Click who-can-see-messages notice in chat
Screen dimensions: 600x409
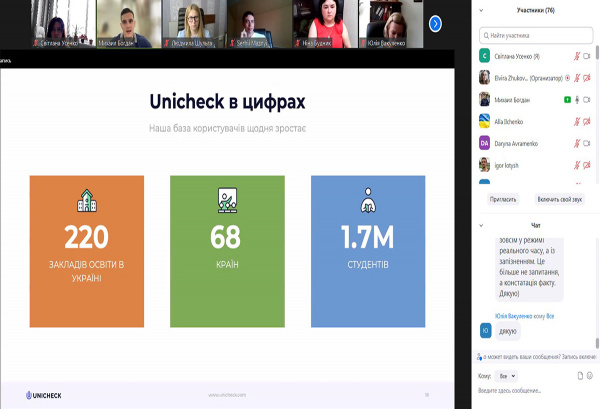[x=536, y=357]
